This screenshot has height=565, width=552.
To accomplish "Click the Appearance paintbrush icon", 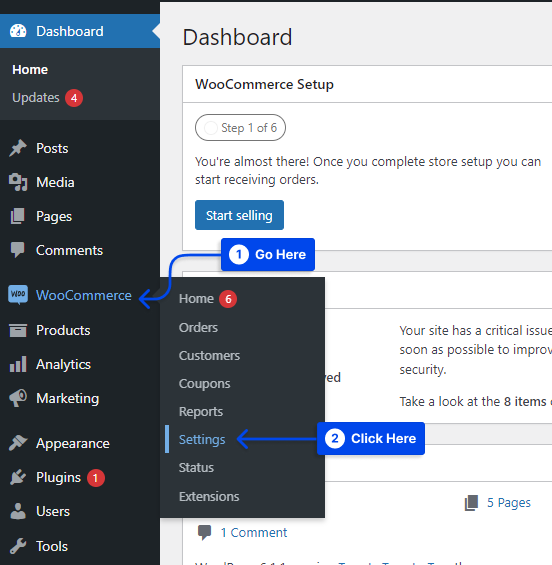I will [18, 443].
